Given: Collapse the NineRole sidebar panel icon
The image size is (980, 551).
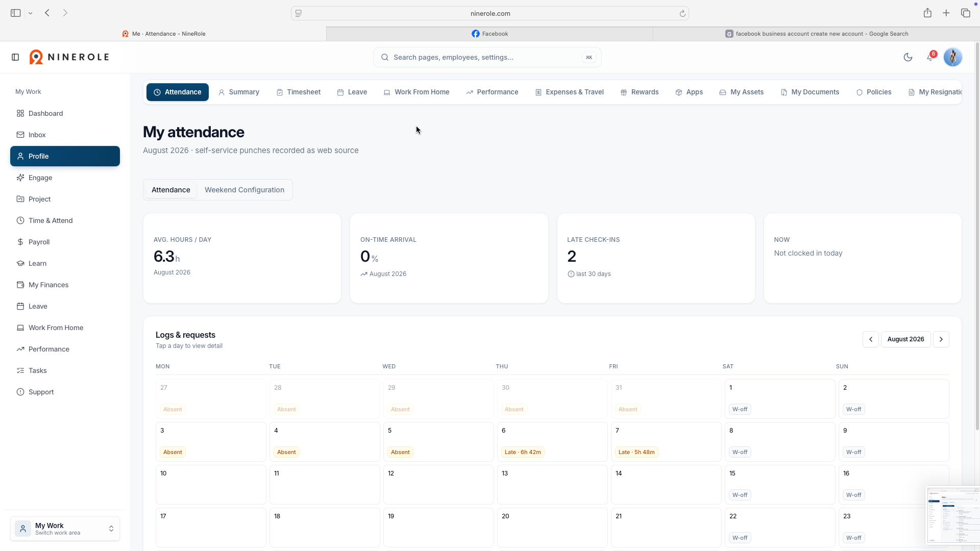Looking at the screenshot, I should 15,57.
